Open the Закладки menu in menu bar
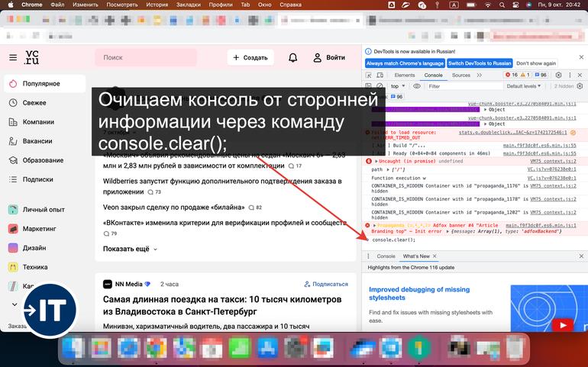This screenshot has width=588, height=367. [x=189, y=5]
